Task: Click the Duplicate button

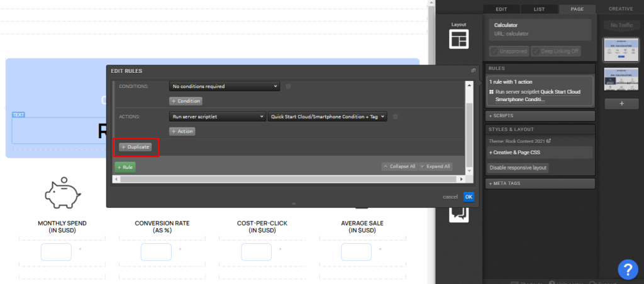Action: click(x=135, y=147)
